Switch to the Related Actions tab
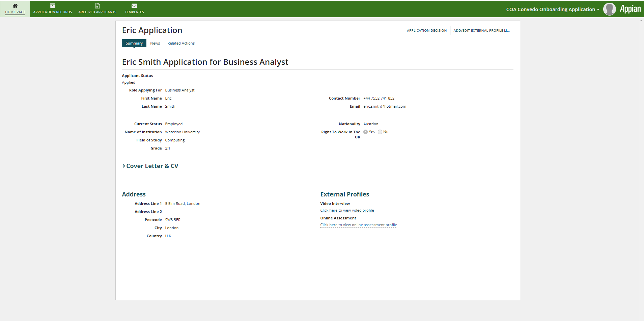This screenshot has width=644, height=321. [x=181, y=43]
